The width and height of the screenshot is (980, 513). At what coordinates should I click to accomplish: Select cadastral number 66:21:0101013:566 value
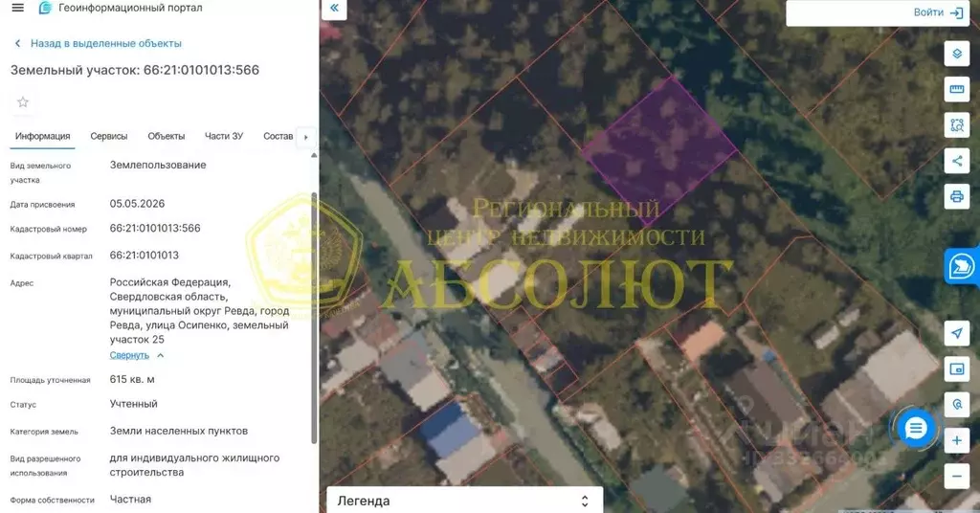click(155, 229)
